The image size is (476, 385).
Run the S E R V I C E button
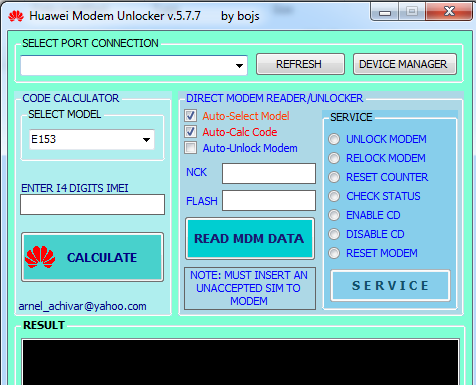click(x=390, y=286)
